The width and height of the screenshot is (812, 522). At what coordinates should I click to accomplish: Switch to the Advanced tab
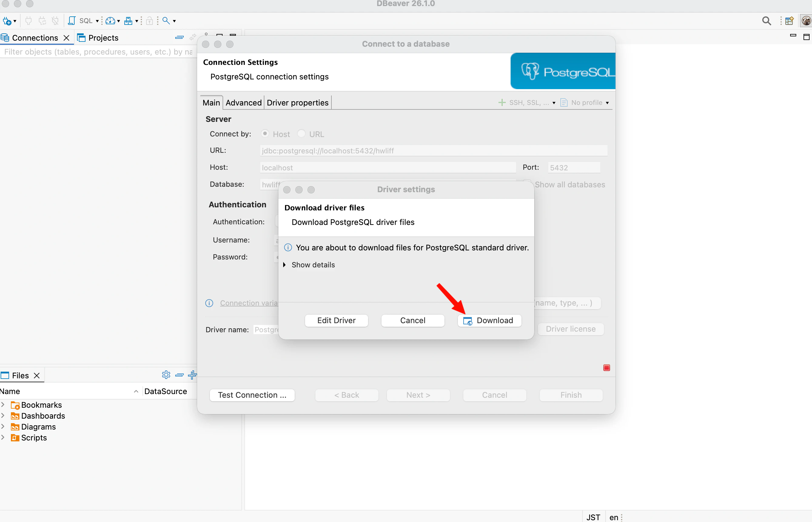(x=243, y=103)
